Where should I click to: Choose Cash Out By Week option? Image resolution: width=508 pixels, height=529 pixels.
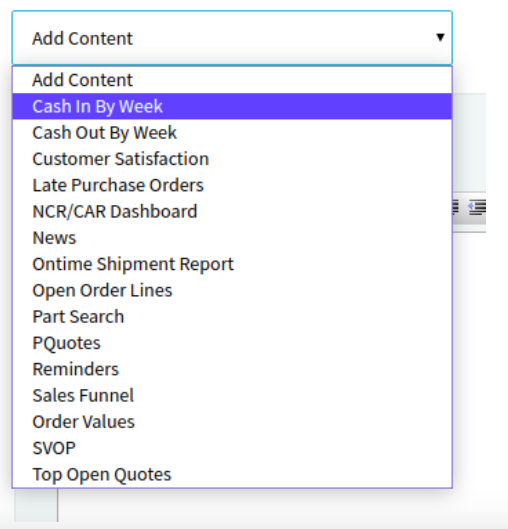click(x=232, y=133)
